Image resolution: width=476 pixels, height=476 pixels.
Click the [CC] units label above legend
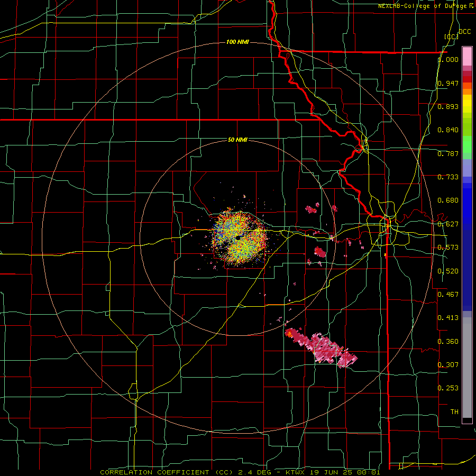pyautogui.click(x=452, y=36)
